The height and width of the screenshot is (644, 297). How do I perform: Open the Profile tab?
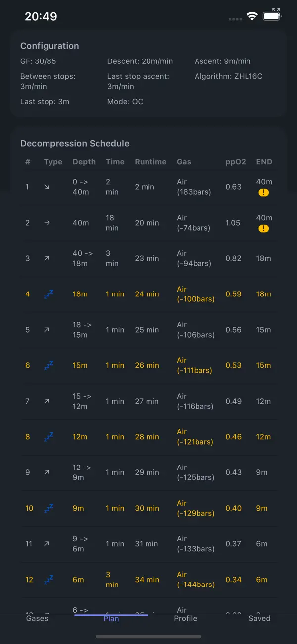(x=186, y=618)
